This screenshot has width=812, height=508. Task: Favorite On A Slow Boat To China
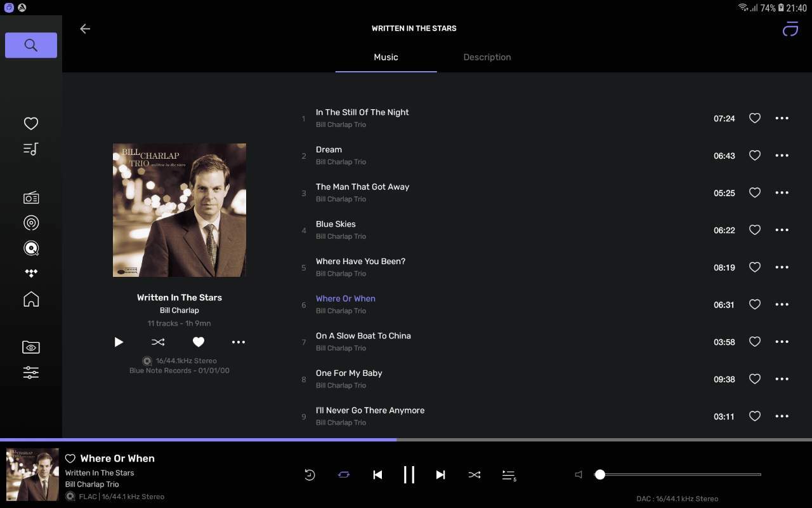[x=755, y=342]
